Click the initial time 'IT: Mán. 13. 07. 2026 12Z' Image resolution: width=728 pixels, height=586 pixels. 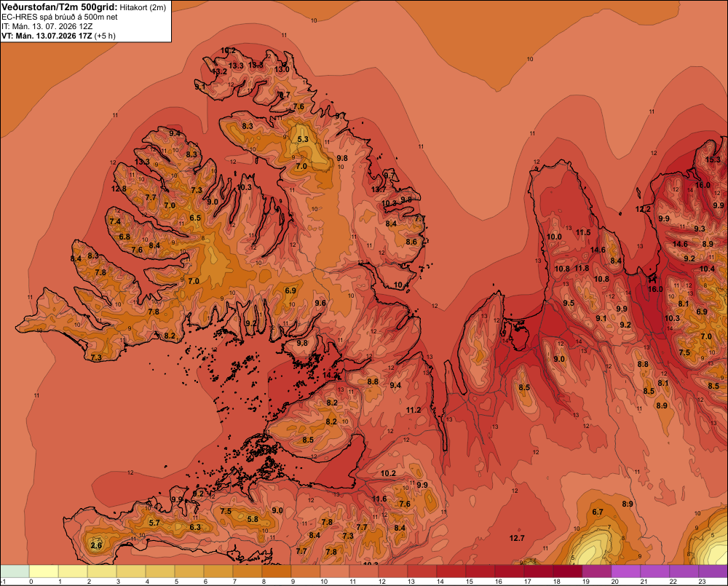(x=47, y=26)
